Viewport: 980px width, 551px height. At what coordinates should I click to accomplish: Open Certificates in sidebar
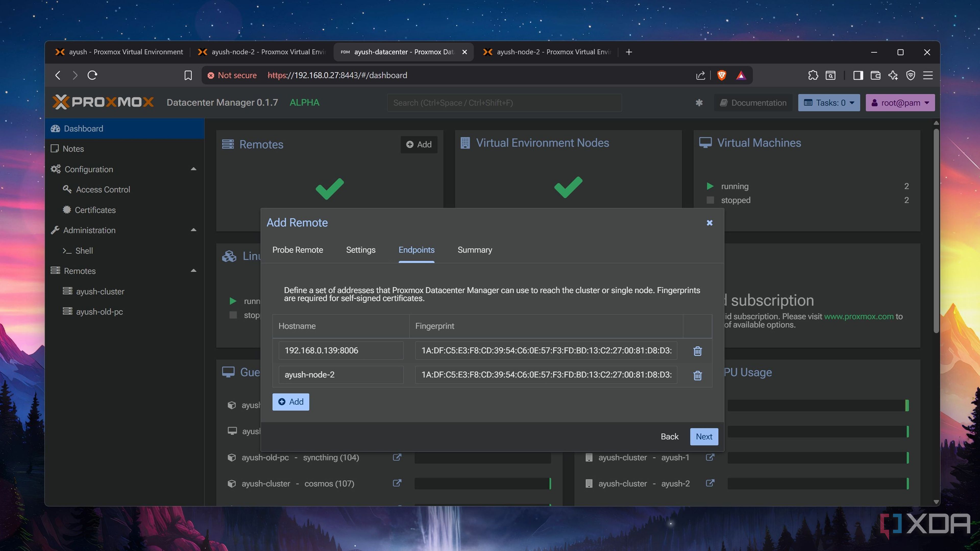(125, 210)
